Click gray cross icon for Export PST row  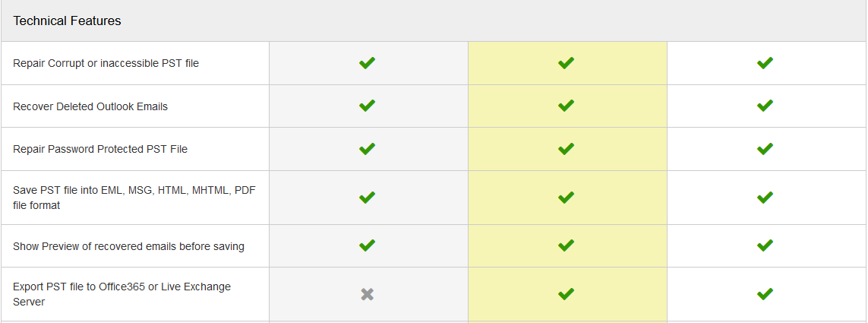[367, 294]
